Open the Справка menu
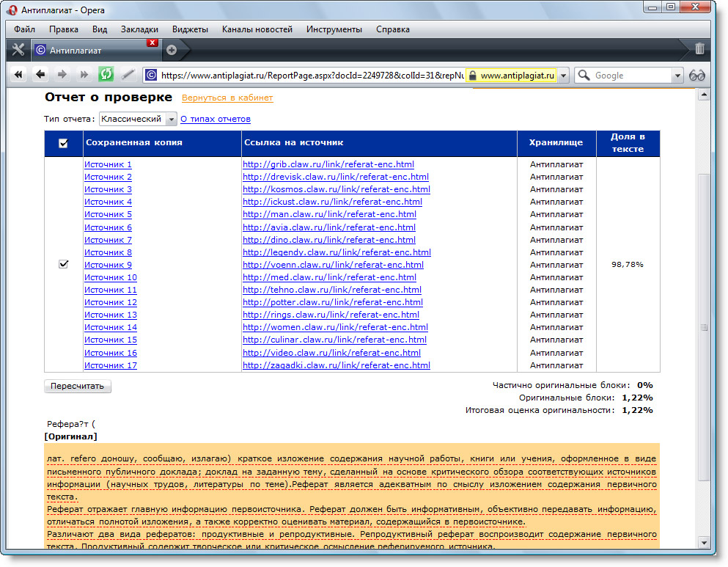Screen dimensions: 728x567 [x=393, y=29]
